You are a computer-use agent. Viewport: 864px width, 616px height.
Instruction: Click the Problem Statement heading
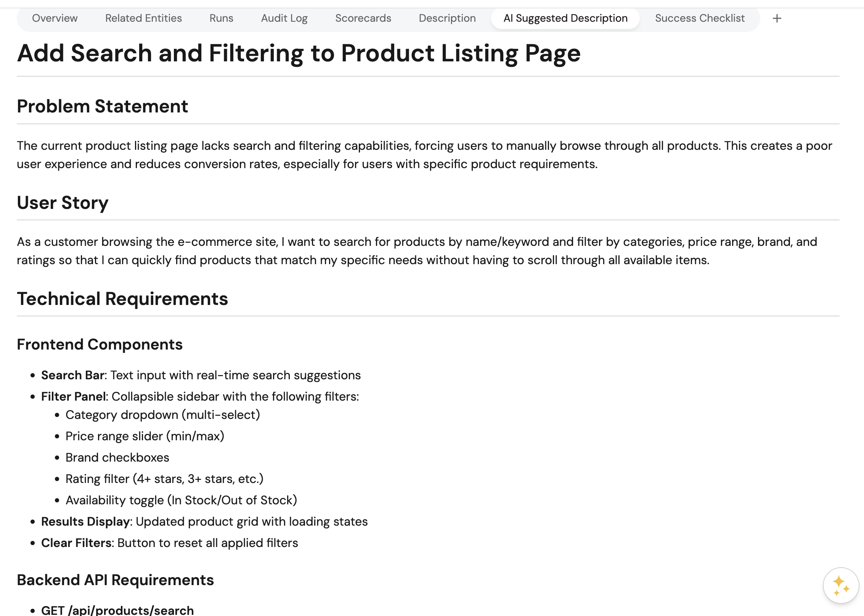[102, 106]
